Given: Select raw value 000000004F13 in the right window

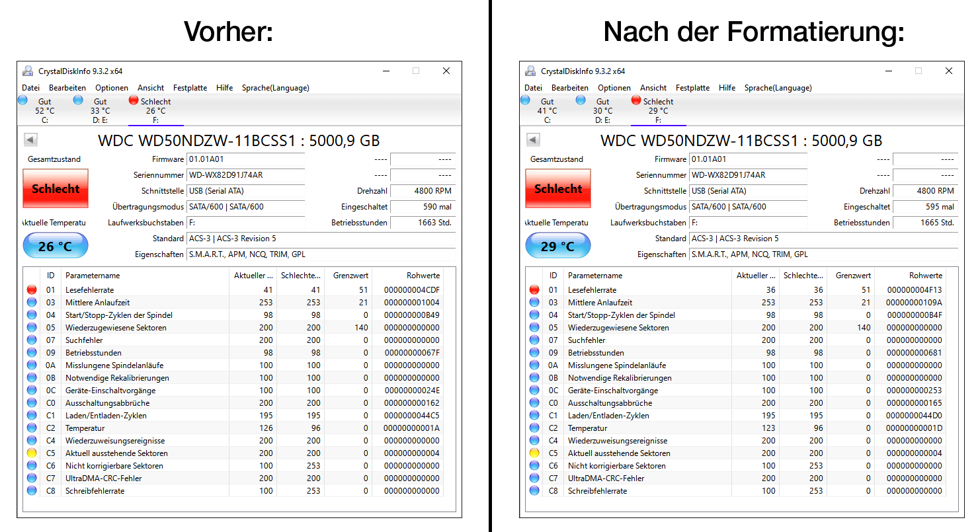Looking at the screenshot, I should click(914, 289).
